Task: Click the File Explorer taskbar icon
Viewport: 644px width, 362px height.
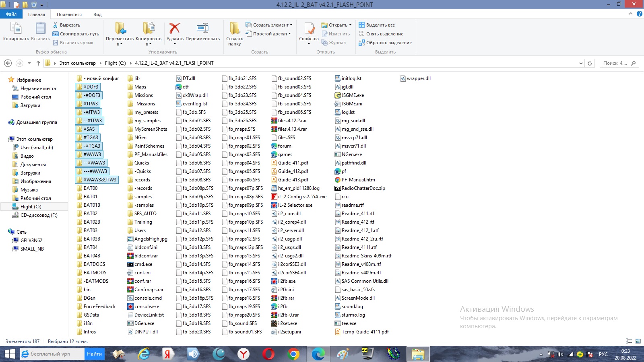Action: tap(418, 354)
